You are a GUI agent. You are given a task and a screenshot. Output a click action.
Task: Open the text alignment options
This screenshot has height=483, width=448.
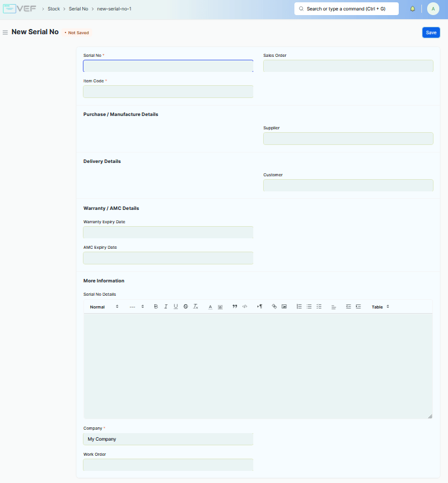coord(333,307)
